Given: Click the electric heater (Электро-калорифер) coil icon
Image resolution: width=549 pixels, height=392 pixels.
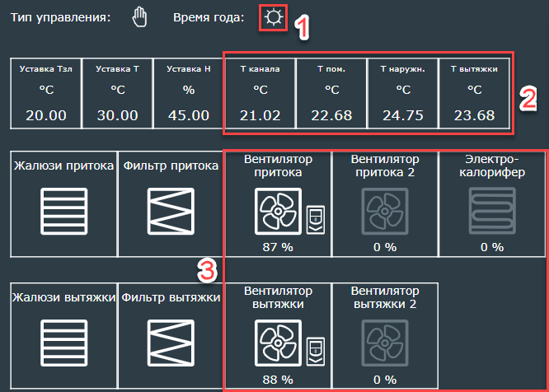Looking at the screenshot, I should (x=491, y=212).
